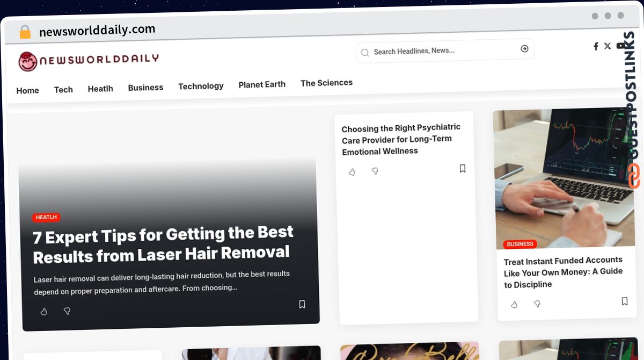Open the Tech menu item
The height and width of the screenshot is (360, 644).
(x=63, y=90)
